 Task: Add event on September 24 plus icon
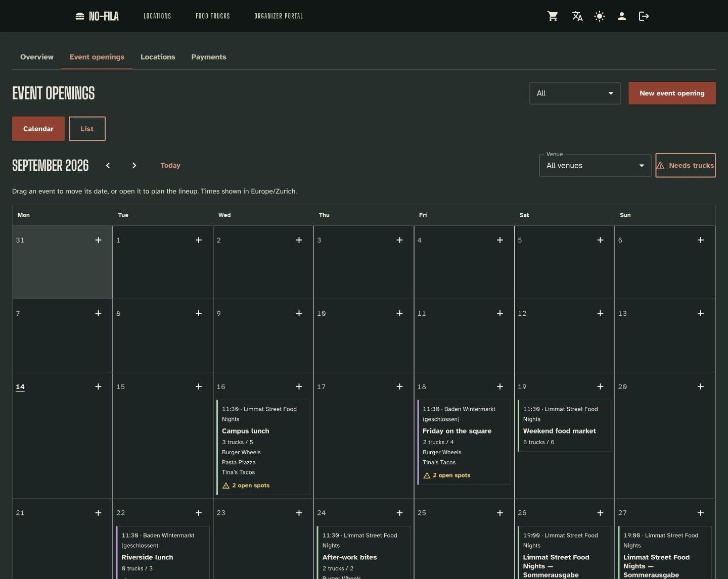pyautogui.click(x=399, y=513)
